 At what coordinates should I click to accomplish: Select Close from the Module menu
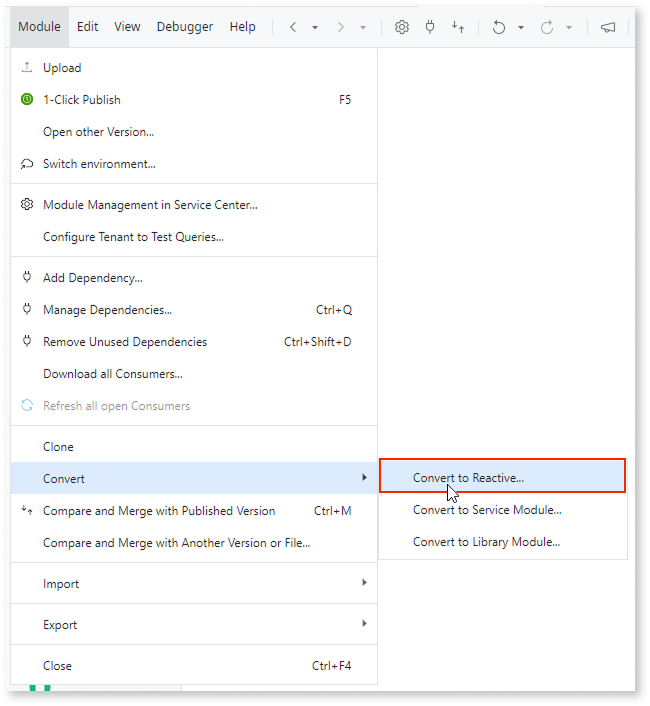pyautogui.click(x=194, y=665)
